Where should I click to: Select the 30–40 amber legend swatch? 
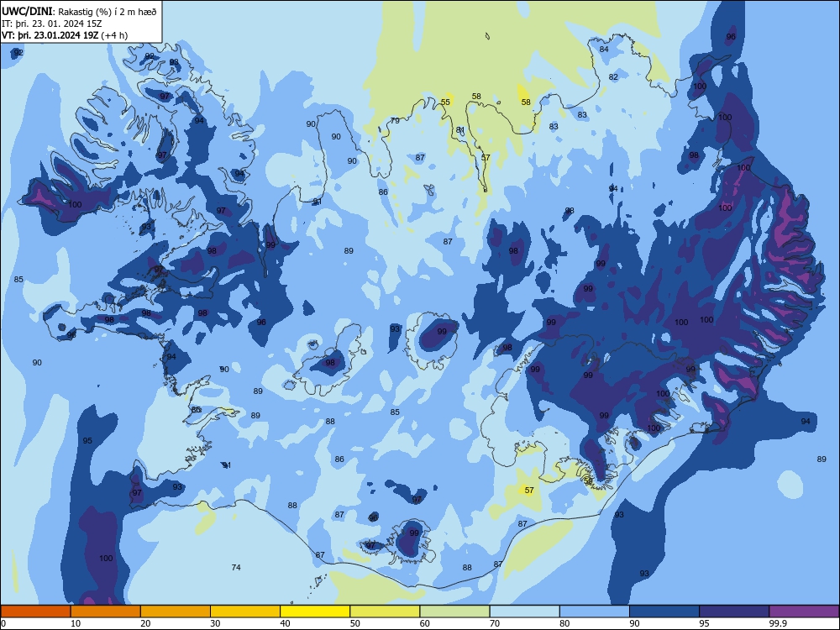pyautogui.click(x=245, y=612)
